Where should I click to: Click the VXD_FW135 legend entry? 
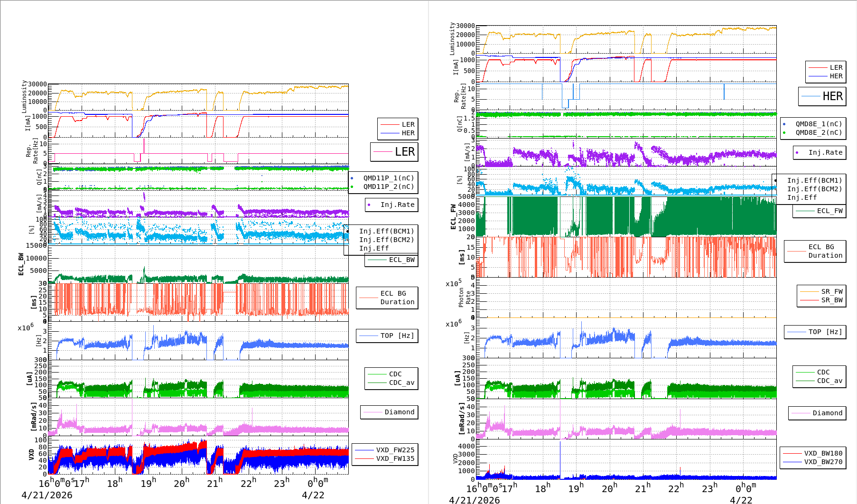click(395, 458)
